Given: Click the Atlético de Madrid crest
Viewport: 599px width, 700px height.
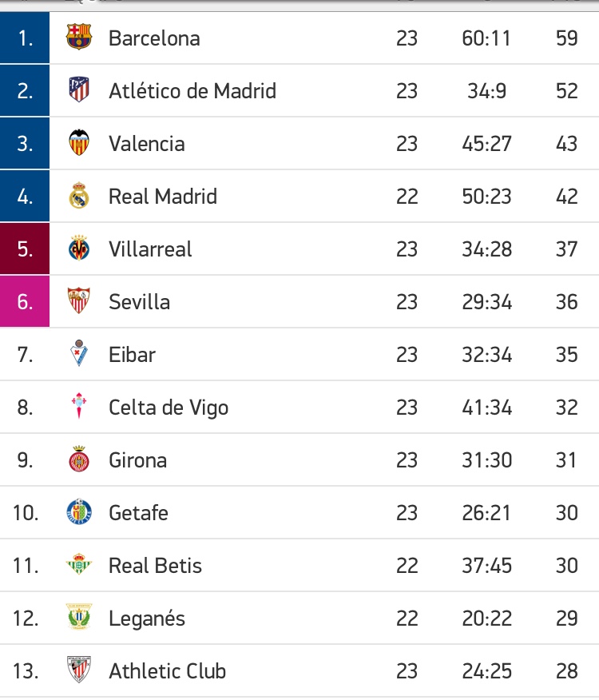Looking at the screenshot, I should 79,90.
